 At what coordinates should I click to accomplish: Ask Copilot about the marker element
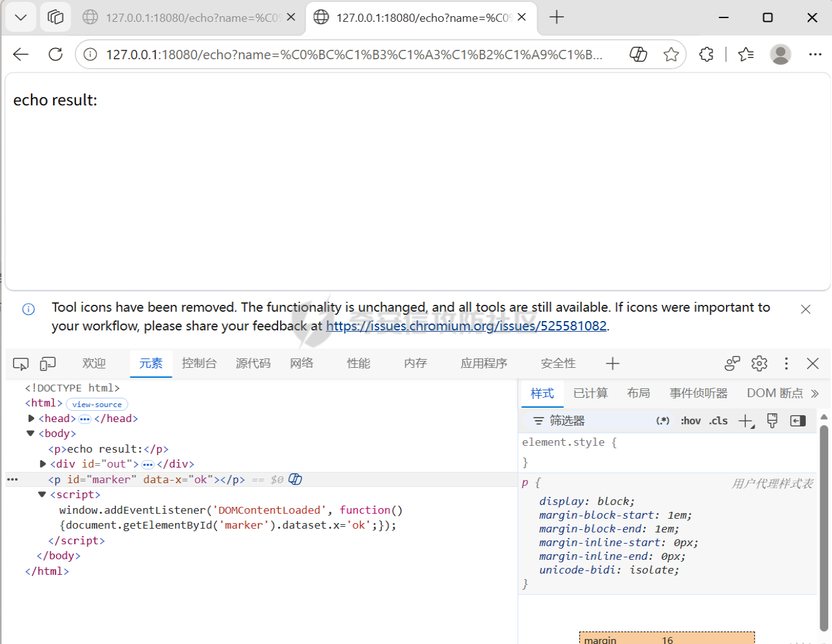click(x=295, y=479)
